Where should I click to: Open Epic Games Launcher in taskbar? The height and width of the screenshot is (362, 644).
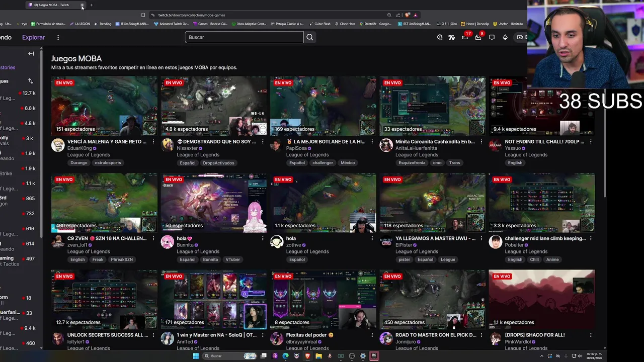click(x=374, y=356)
